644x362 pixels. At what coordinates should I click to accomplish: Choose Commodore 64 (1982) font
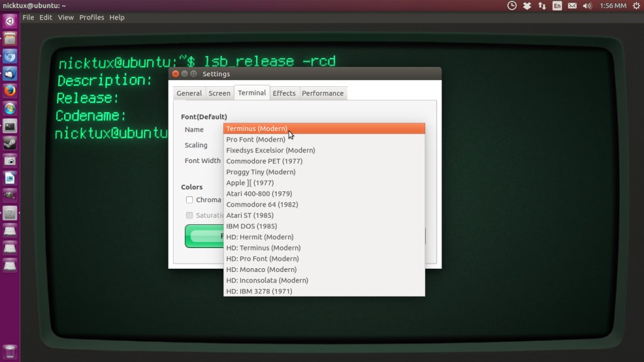[x=324, y=204]
